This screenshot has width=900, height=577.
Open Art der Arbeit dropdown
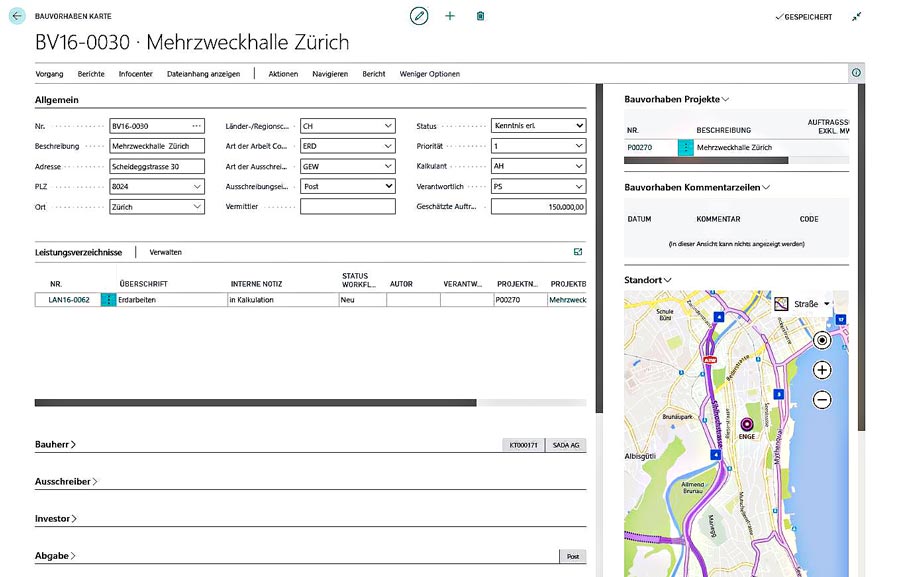pyautogui.click(x=388, y=146)
